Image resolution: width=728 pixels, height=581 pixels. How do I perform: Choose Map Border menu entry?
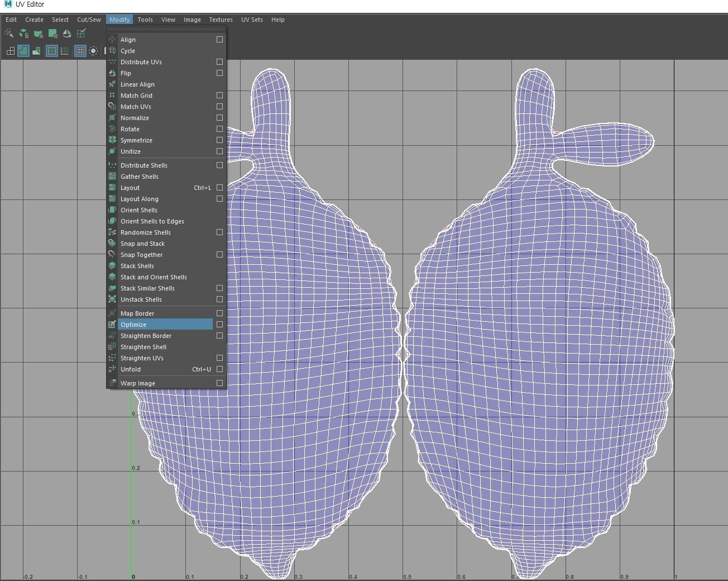coord(160,313)
